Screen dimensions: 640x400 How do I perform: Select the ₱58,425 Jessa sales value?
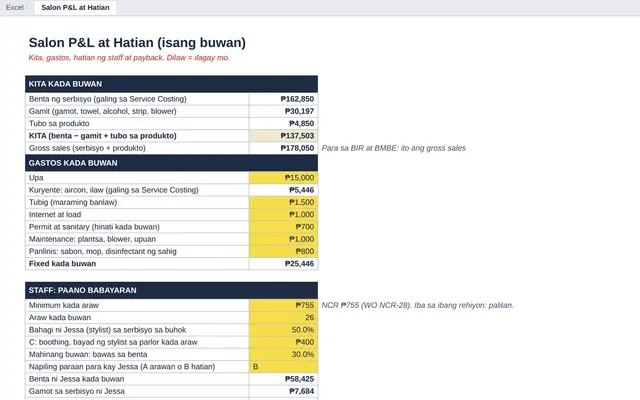click(283, 379)
